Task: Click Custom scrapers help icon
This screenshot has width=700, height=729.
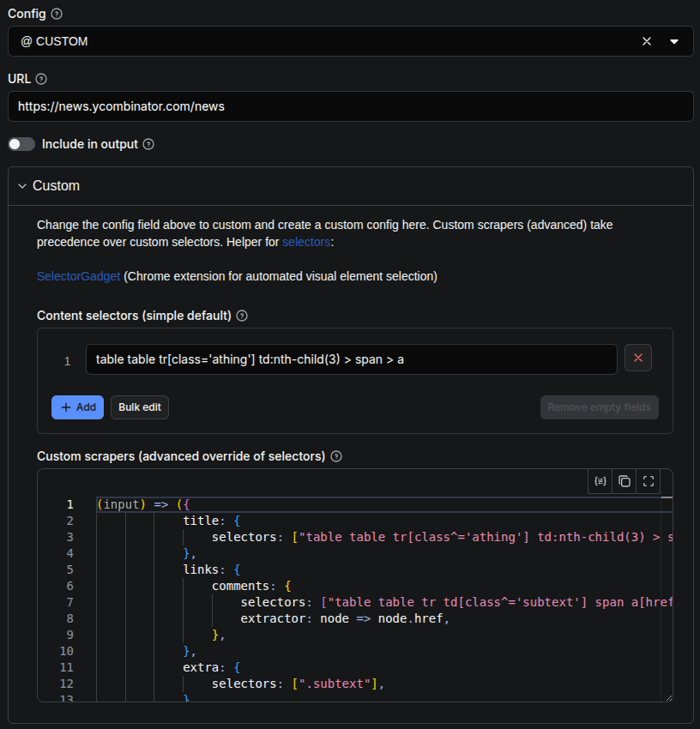Action: [335, 456]
